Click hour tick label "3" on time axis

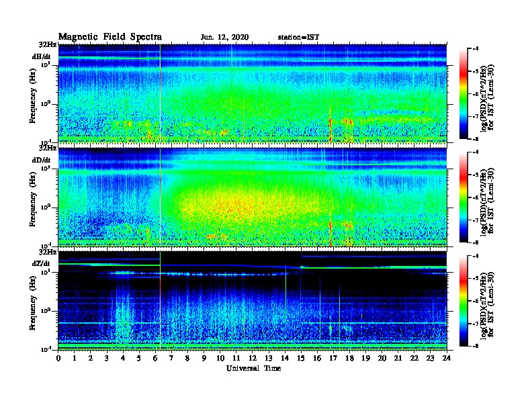[x=107, y=359]
